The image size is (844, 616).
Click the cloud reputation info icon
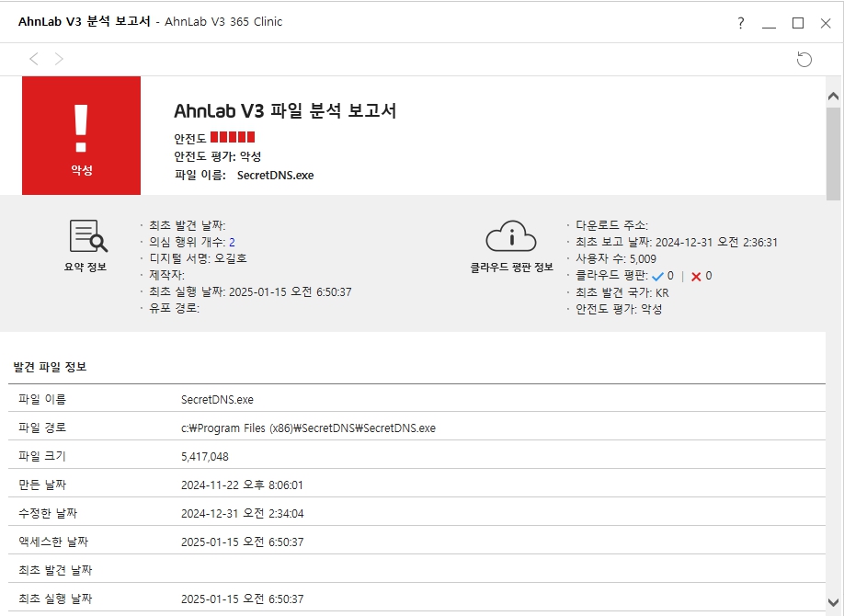point(511,236)
